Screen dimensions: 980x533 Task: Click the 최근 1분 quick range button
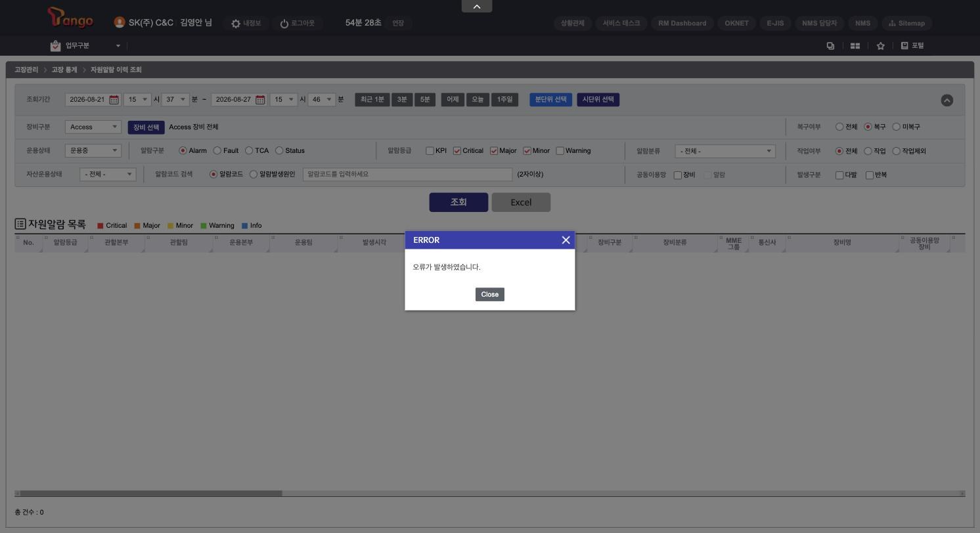pyautogui.click(x=372, y=100)
